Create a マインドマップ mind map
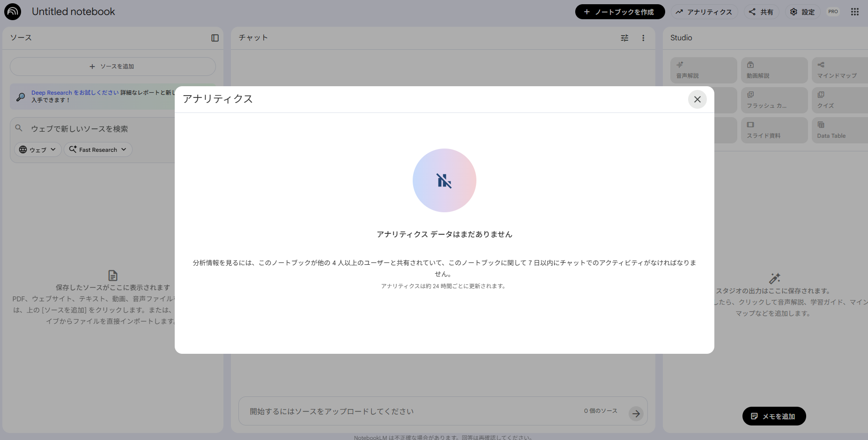 click(841, 70)
